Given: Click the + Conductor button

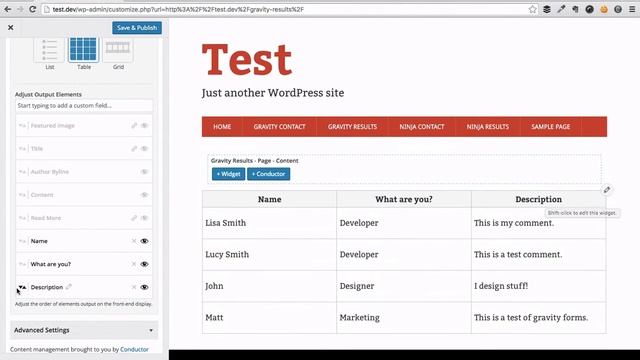Looking at the screenshot, I should tap(269, 174).
